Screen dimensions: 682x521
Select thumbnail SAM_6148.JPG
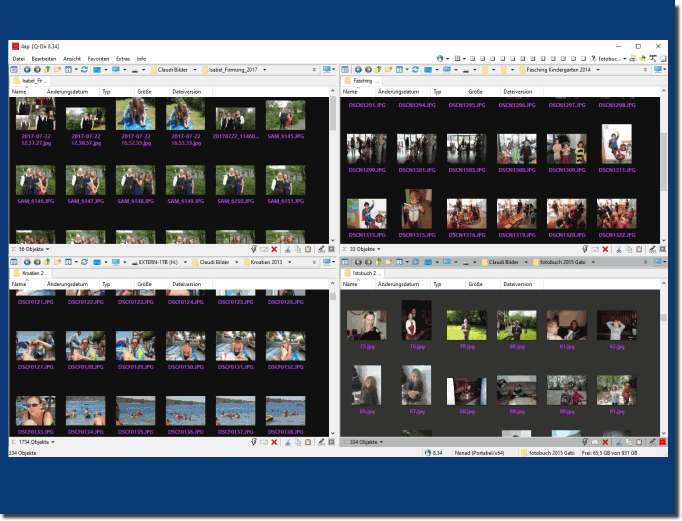coord(136,180)
